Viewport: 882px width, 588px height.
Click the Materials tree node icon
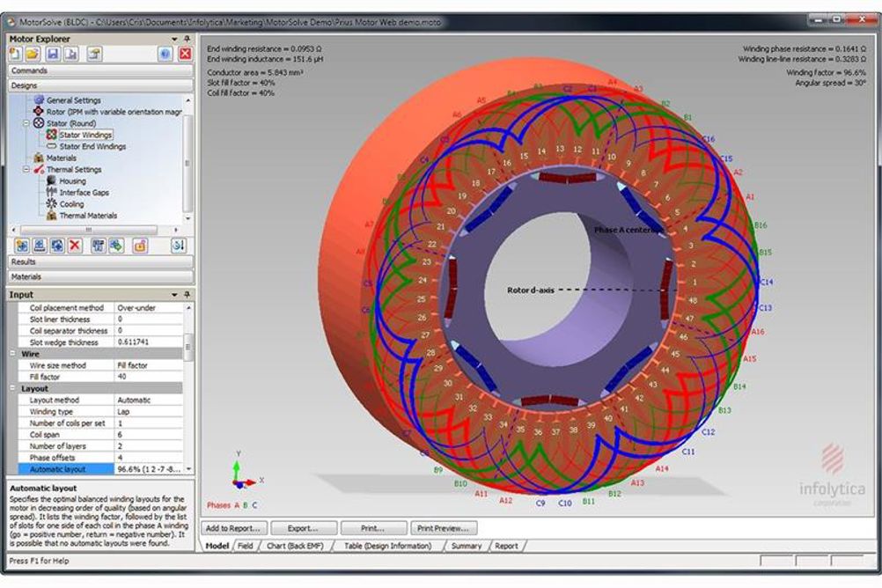(39, 158)
